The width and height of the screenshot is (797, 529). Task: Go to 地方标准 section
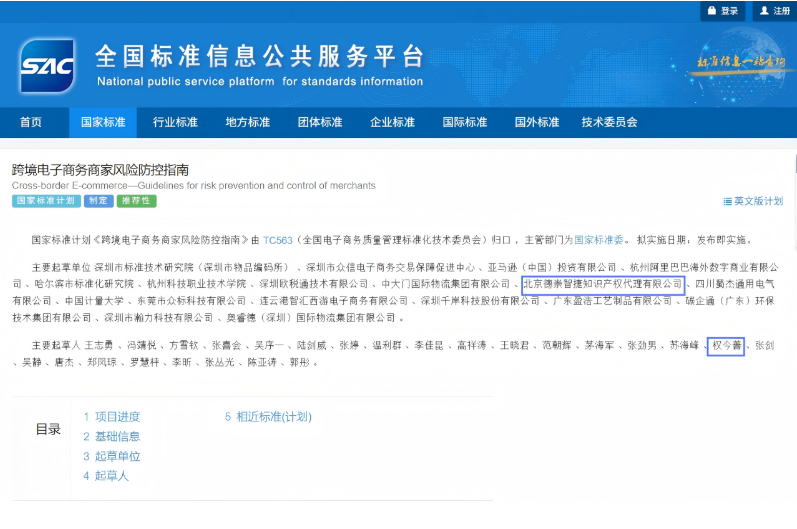coord(247,122)
